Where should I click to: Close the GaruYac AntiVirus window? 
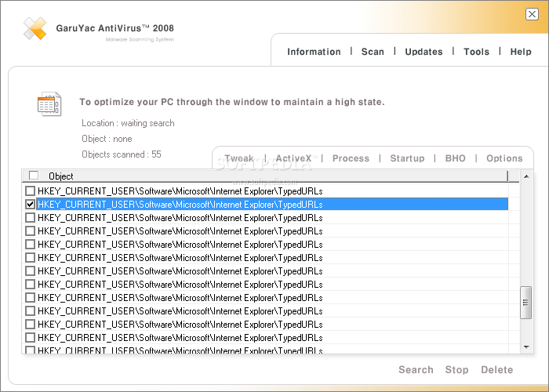(x=532, y=14)
